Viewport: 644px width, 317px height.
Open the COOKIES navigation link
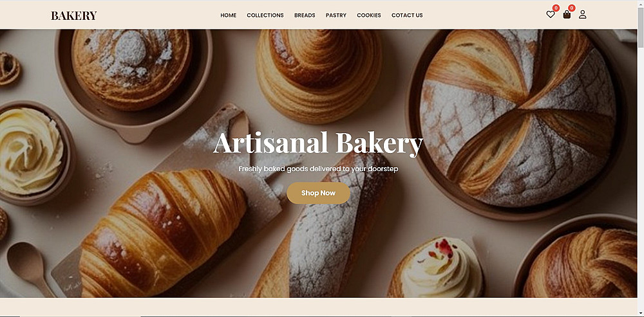[x=369, y=15]
